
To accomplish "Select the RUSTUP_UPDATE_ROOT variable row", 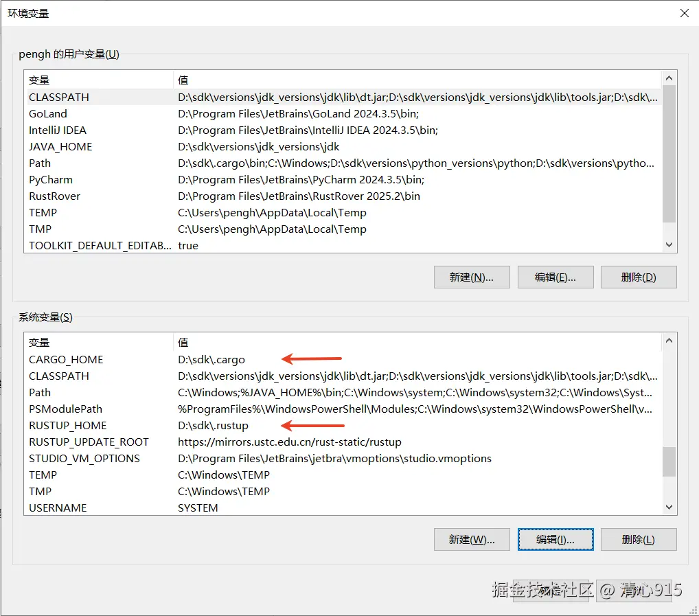I will (x=89, y=442).
